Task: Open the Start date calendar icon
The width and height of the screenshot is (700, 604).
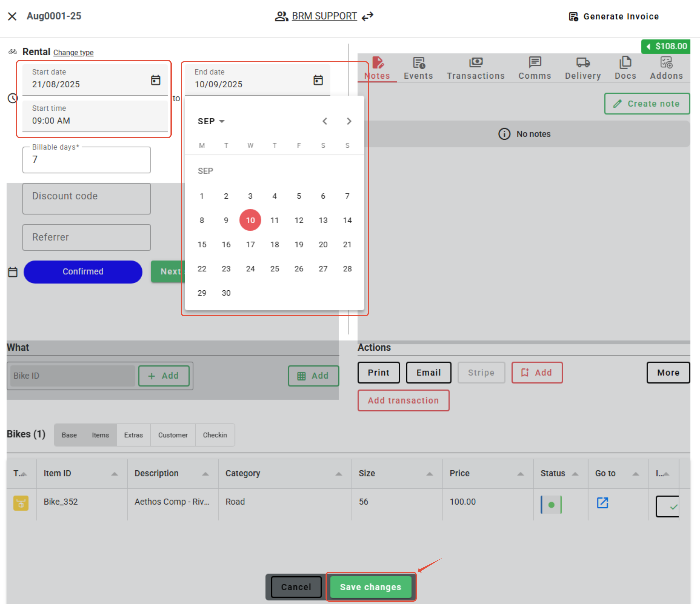Action: point(155,80)
